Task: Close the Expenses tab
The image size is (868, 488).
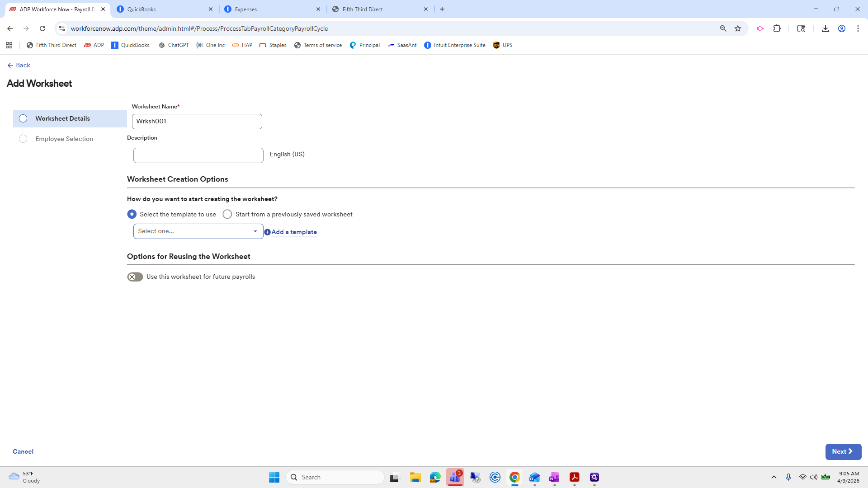Action: [318, 9]
